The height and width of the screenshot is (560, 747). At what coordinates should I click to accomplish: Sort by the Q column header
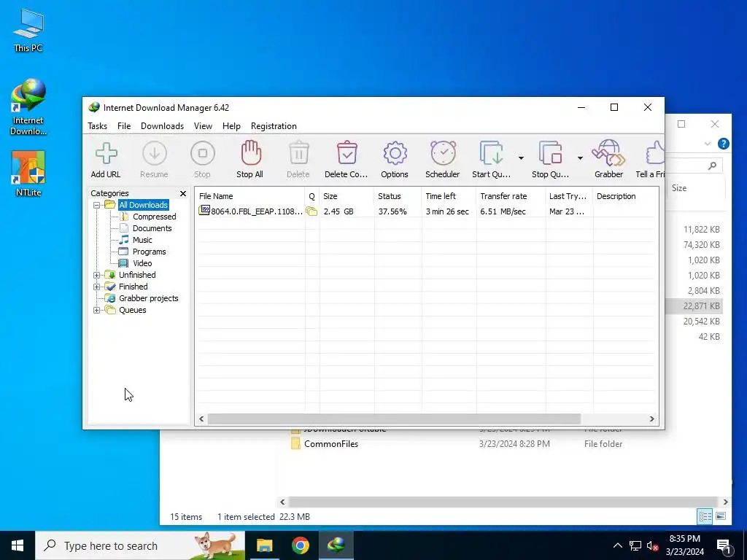(x=312, y=196)
